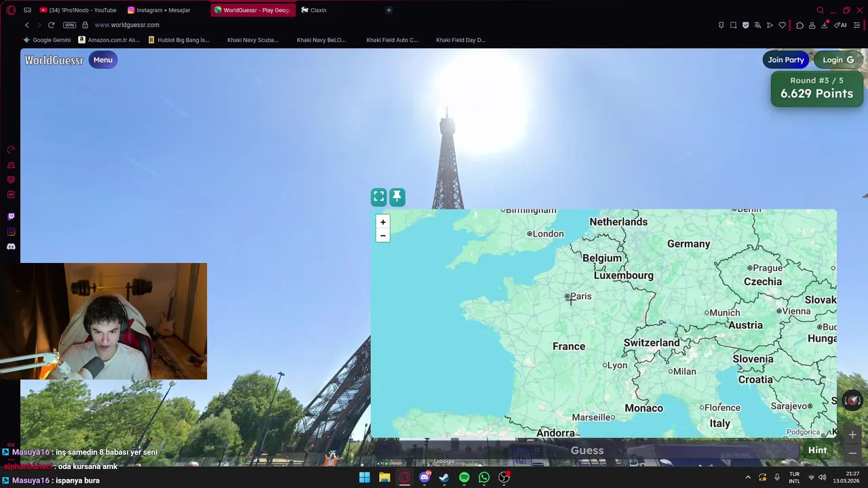868x488 pixels.
Task: Click the pinboard icon in toolbar
Action: click(721, 25)
